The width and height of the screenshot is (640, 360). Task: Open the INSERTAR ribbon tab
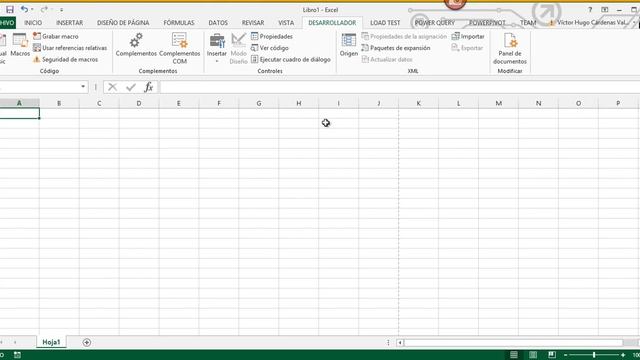(x=69, y=23)
